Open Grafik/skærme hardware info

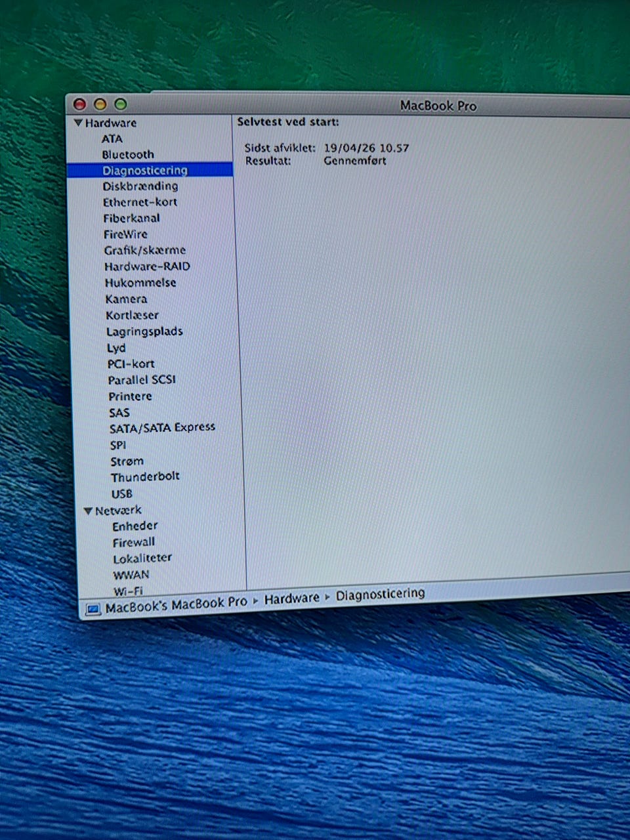pos(144,250)
